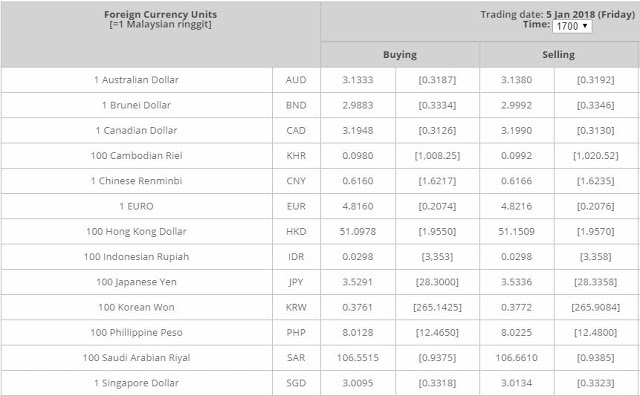Image resolution: width=640 pixels, height=396 pixels.
Task: Select the KRW currency code cell
Action: [296, 307]
